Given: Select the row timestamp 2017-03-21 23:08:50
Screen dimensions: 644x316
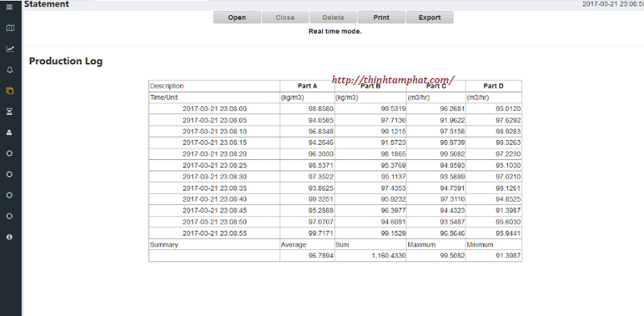Looking at the screenshot, I should click(x=214, y=222).
